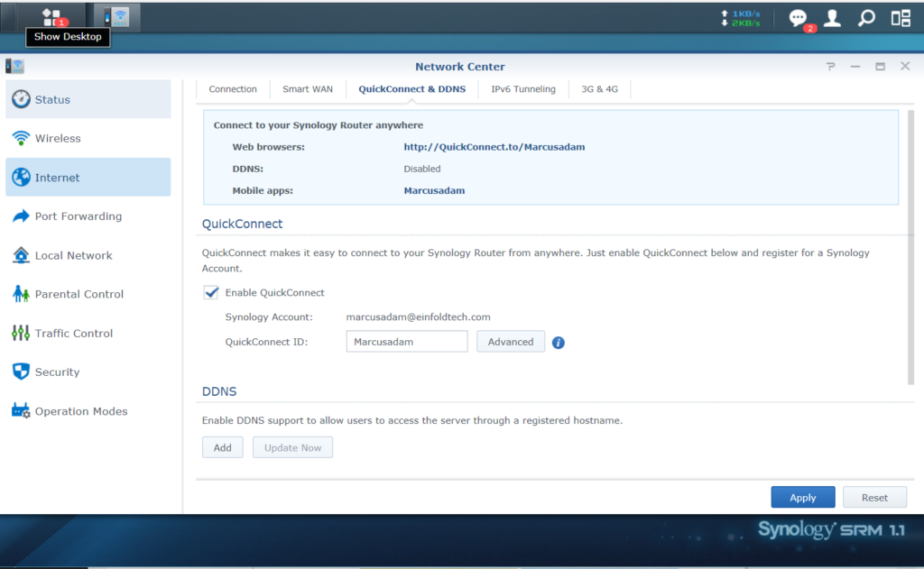The image size is (924, 569).
Task: Go to Wireless settings in sidebar
Action: click(88, 138)
